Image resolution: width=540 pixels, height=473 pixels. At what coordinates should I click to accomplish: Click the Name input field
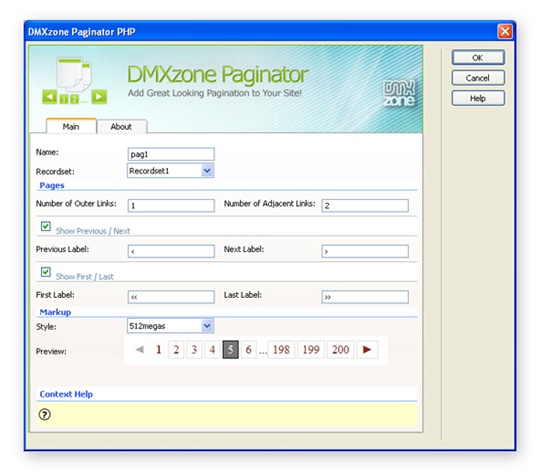click(x=171, y=154)
